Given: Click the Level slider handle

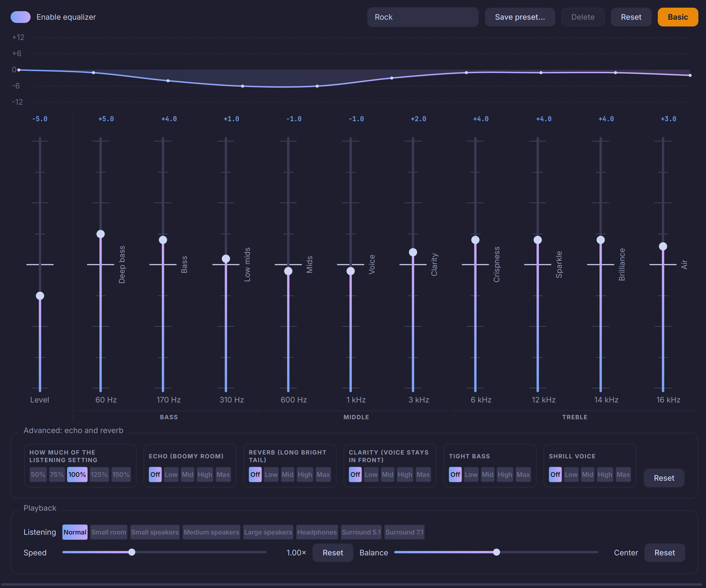Looking at the screenshot, I should click(40, 296).
